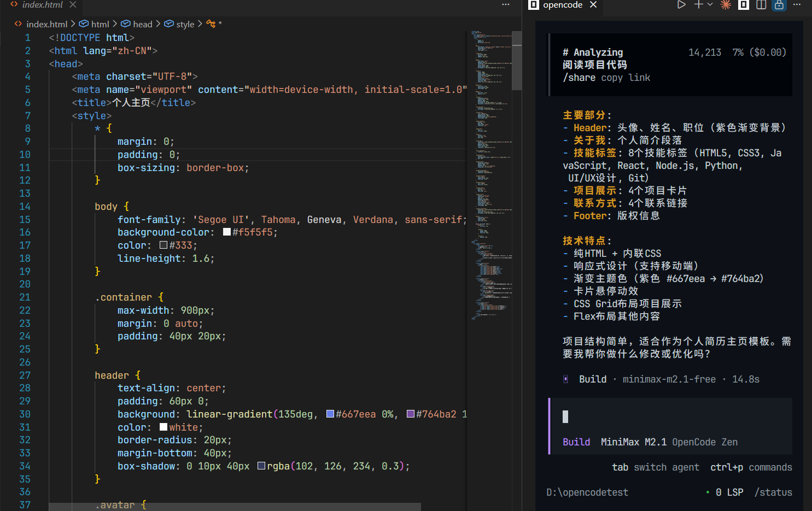Click the green LSP status dot
This screenshot has height=511, width=812.
[708, 492]
